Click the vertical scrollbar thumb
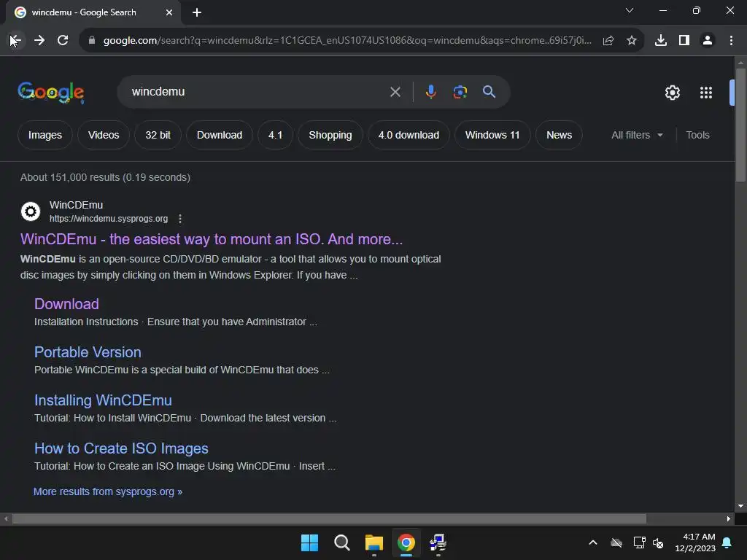The width and height of the screenshot is (747, 560). click(x=740, y=125)
